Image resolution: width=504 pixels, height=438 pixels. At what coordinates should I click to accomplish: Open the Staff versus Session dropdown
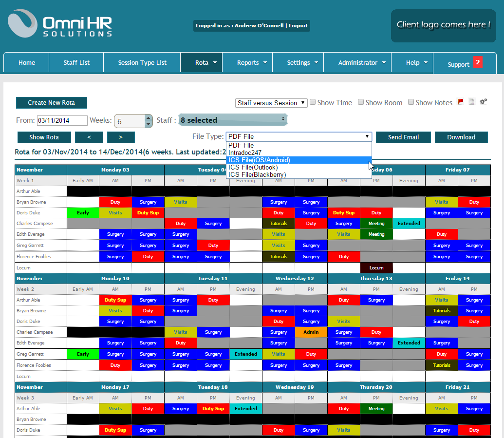coord(271,103)
